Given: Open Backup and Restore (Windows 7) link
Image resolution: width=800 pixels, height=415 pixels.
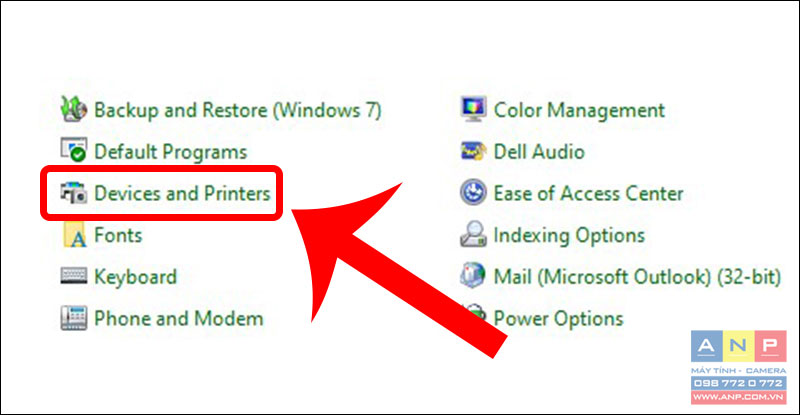Looking at the screenshot, I should [x=238, y=110].
